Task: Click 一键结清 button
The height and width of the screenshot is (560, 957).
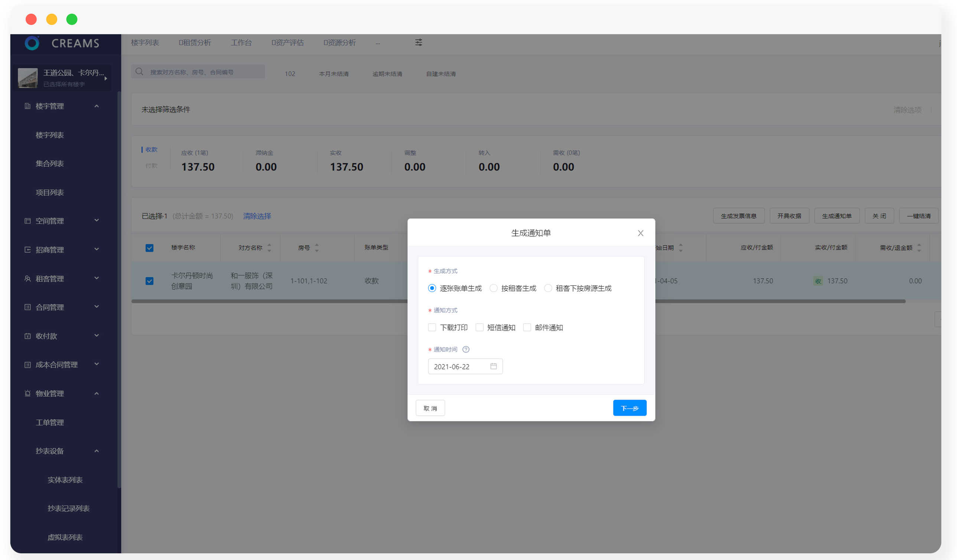Action: click(918, 216)
